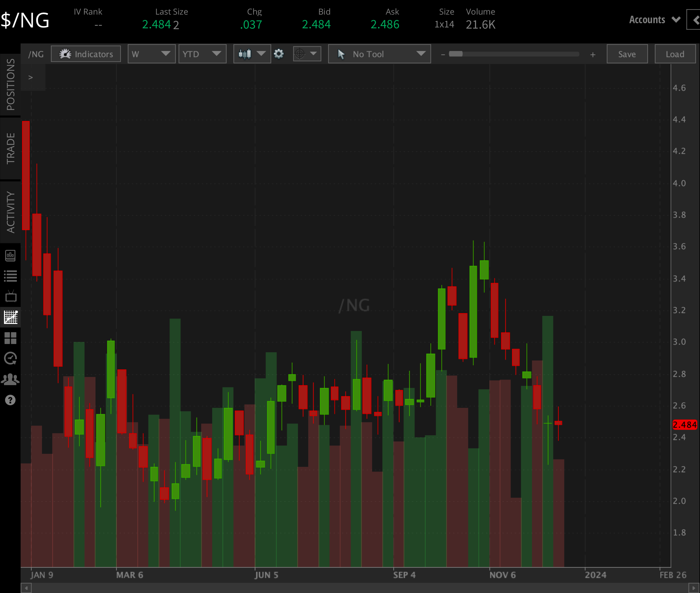
Task: Open the Accounts dropdown
Action: [655, 20]
